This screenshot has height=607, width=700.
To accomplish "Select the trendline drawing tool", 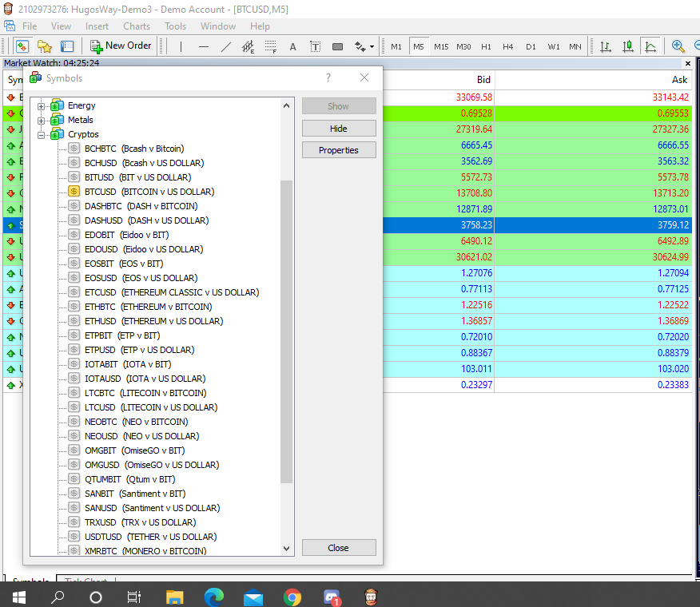I will pos(226,46).
